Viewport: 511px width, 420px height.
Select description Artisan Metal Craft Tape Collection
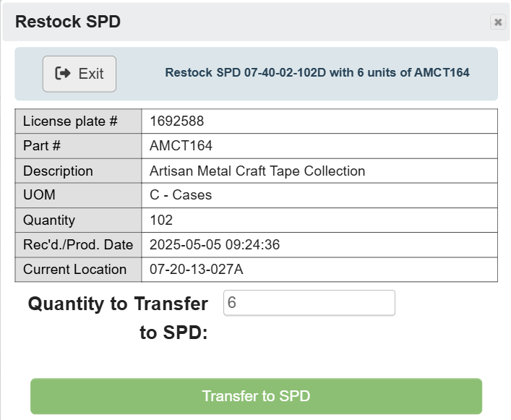(x=257, y=171)
